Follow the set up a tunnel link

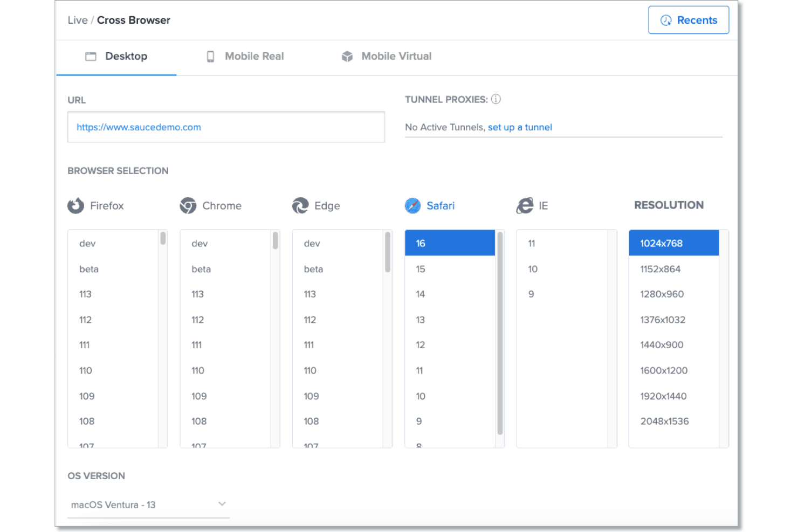520,127
